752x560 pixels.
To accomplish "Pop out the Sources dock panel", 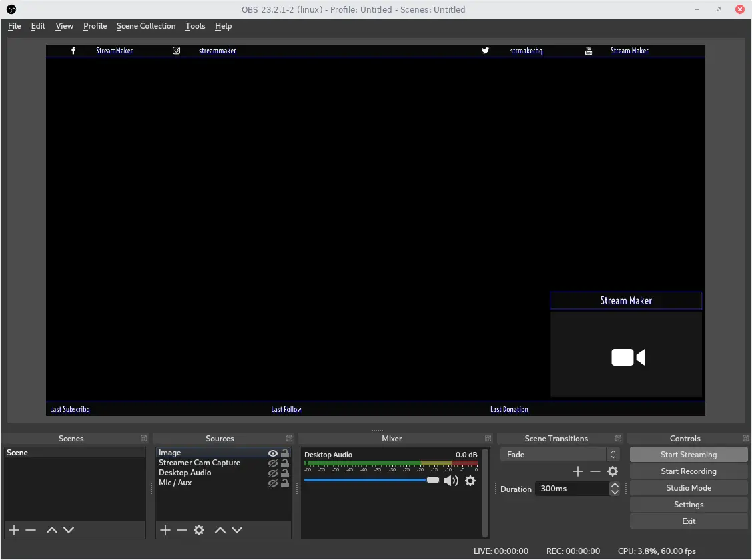I will [289, 439].
